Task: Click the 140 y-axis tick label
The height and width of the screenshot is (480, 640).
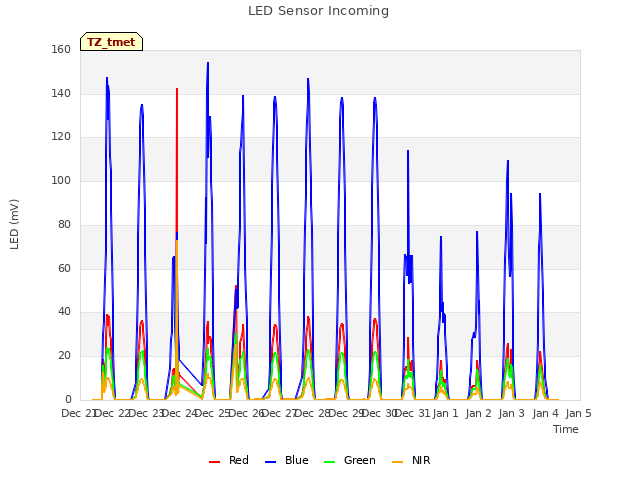Action: 61,93
